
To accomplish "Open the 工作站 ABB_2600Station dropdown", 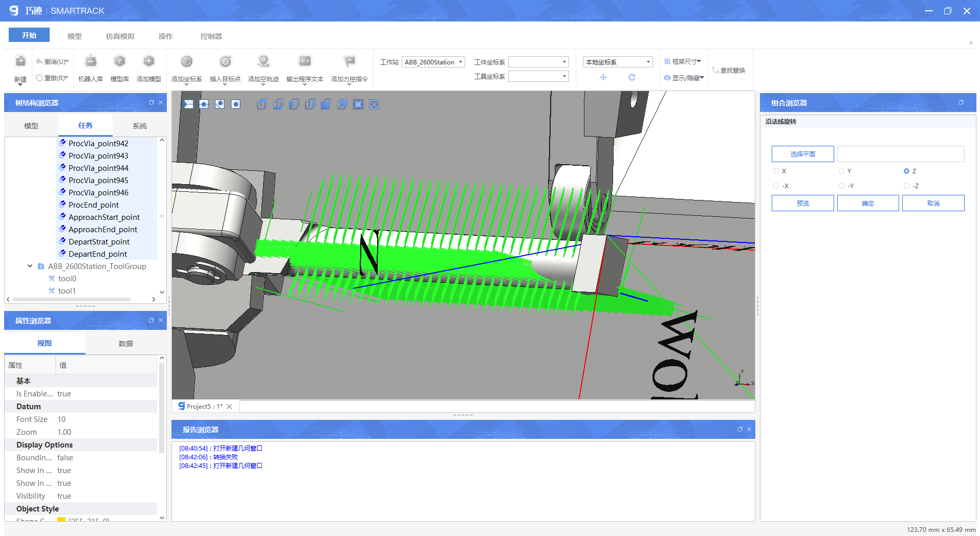I will point(433,62).
